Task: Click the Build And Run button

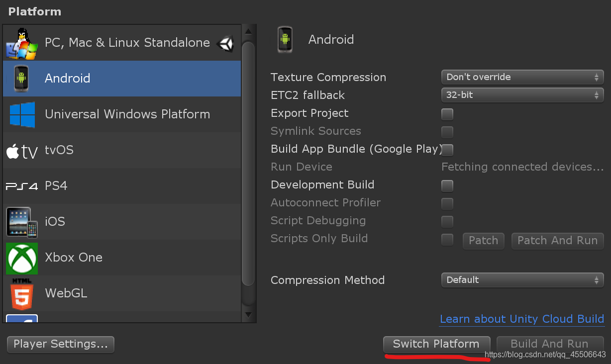Action: click(x=550, y=344)
